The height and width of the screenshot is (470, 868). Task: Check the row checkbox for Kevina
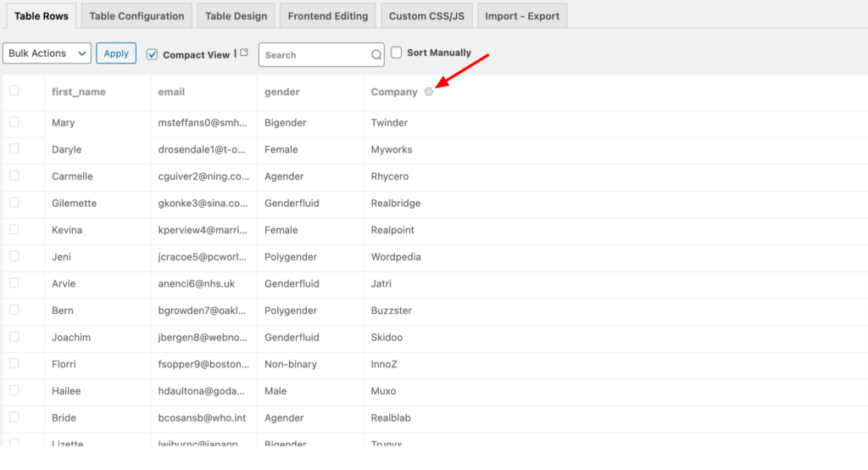(x=14, y=229)
